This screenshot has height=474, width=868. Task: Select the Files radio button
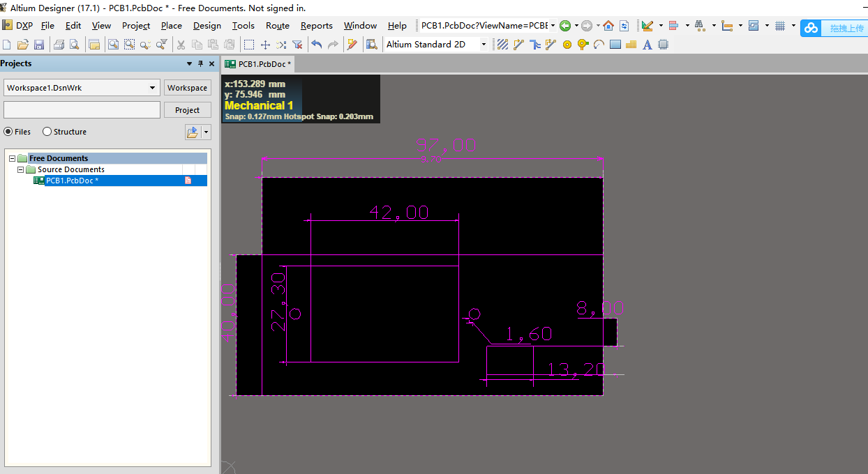pyautogui.click(x=8, y=132)
